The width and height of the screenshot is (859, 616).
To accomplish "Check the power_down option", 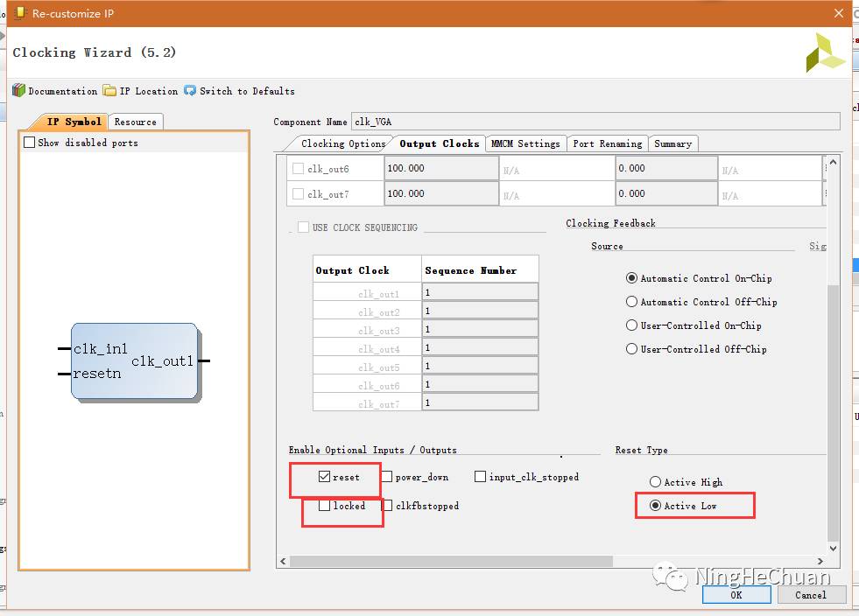I will coord(387,478).
